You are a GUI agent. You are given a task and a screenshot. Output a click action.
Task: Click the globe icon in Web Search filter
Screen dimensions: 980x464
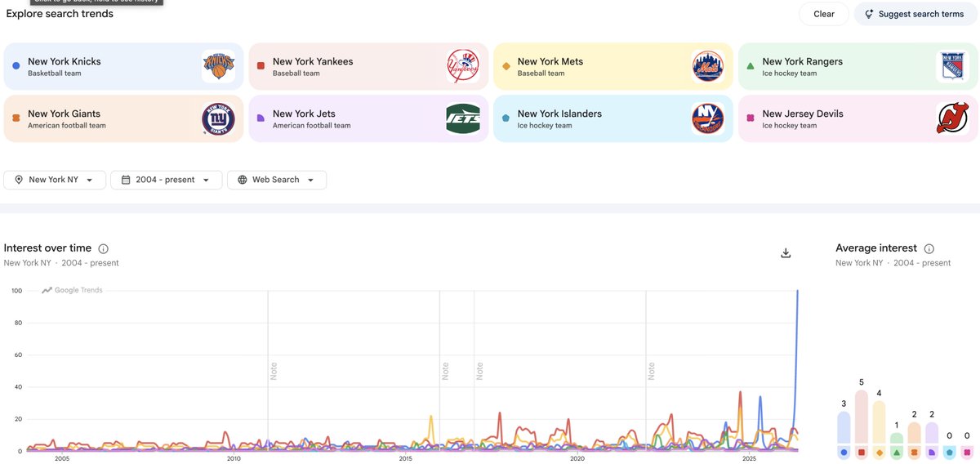(243, 180)
